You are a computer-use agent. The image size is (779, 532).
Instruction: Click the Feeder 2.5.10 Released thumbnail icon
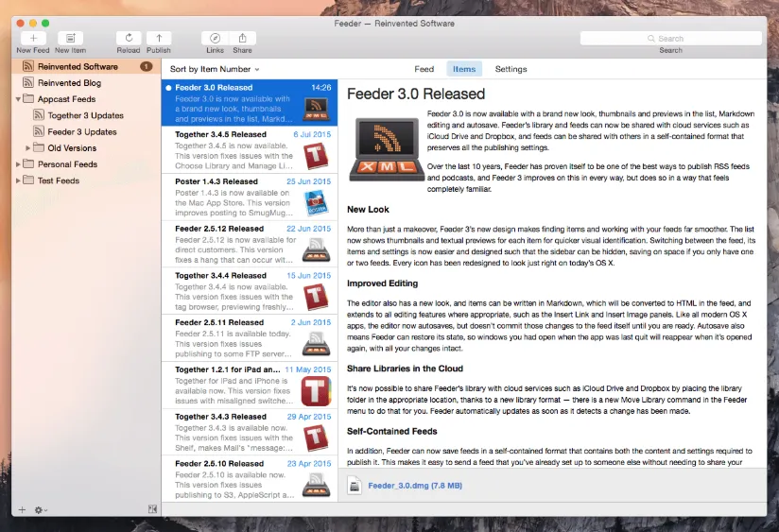click(316, 485)
